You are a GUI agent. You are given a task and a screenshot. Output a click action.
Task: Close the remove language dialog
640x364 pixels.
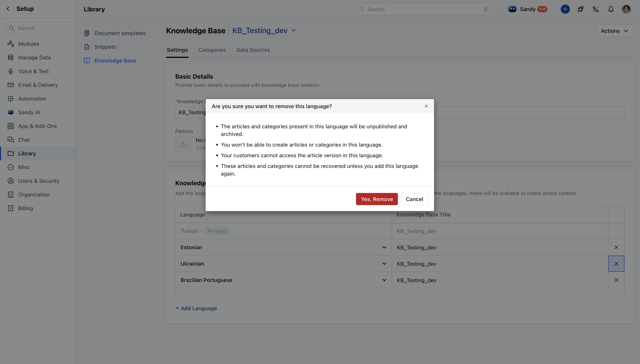[426, 106]
